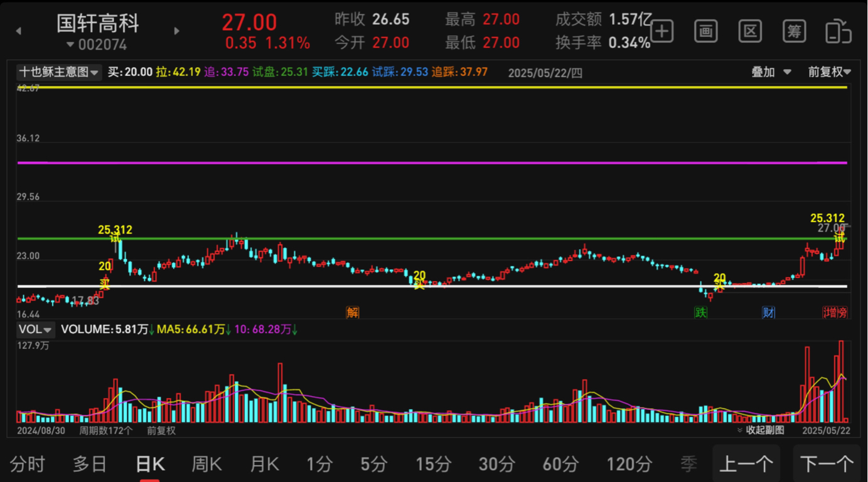This screenshot has height=482, width=868.
Task: Click stock name 国轩高科
Action: [98, 23]
